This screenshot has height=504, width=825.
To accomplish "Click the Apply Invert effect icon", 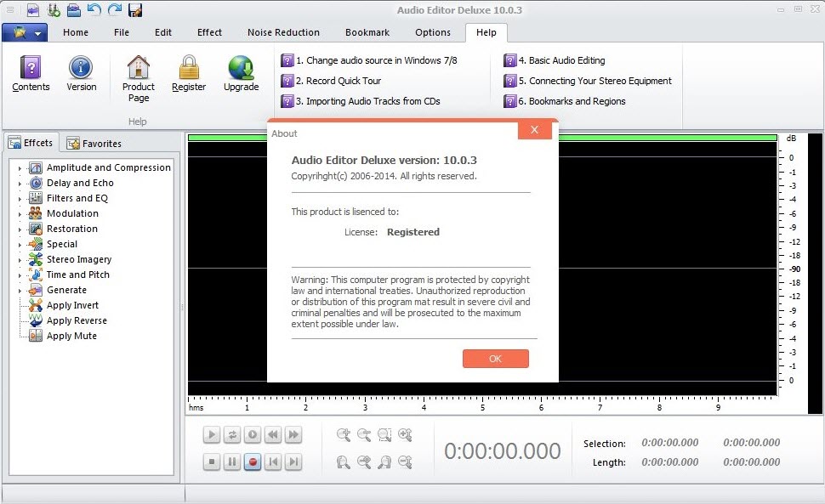I will [x=35, y=305].
